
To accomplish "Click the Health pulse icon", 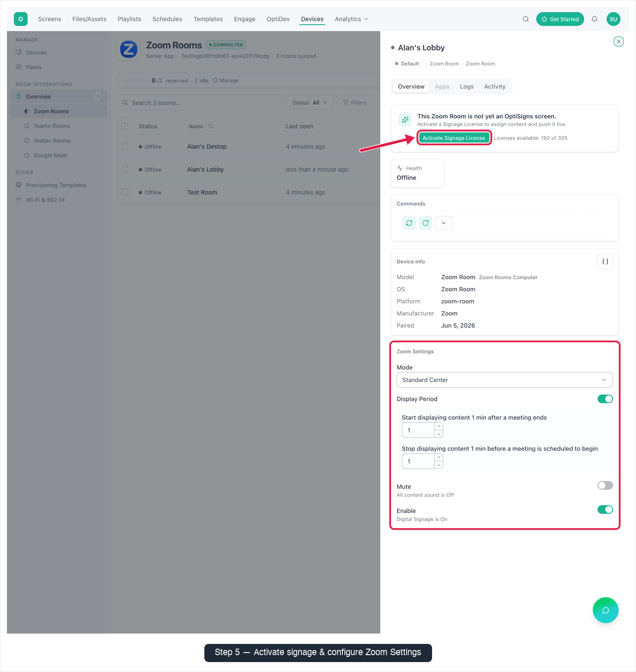I will [x=400, y=168].
